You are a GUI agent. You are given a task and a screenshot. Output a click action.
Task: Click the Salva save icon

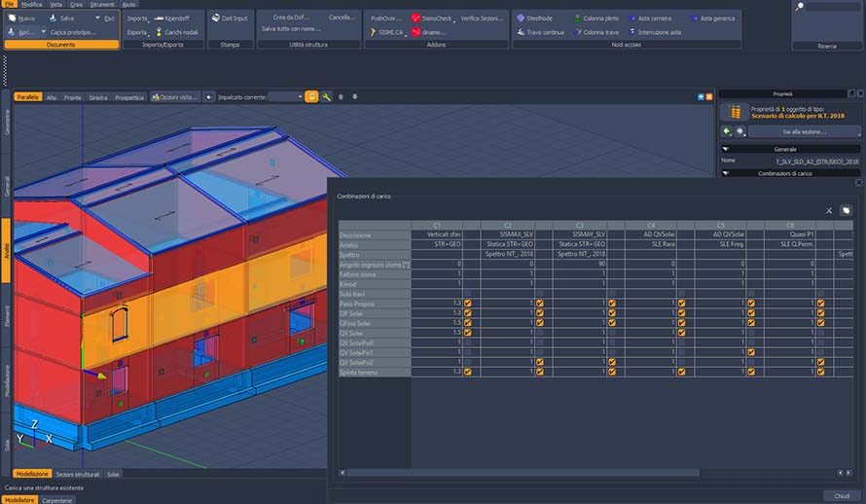53,18
